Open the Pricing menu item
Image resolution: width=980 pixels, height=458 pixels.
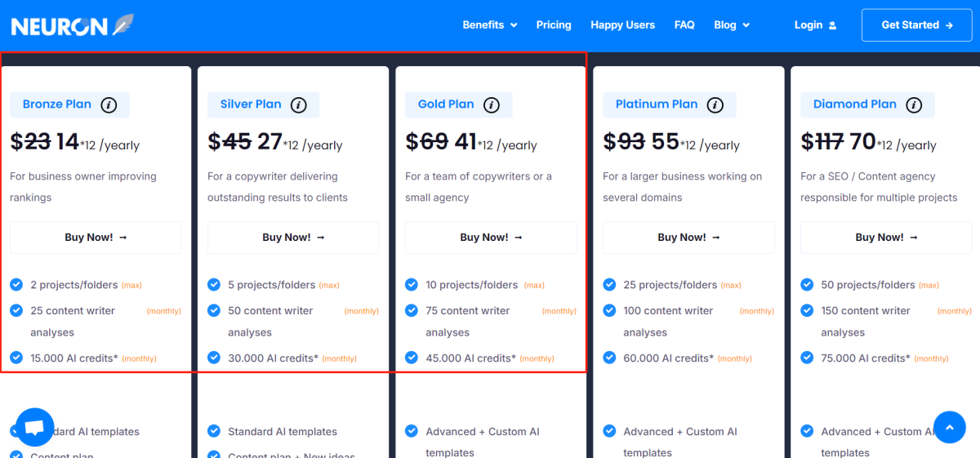click(554, 25)
